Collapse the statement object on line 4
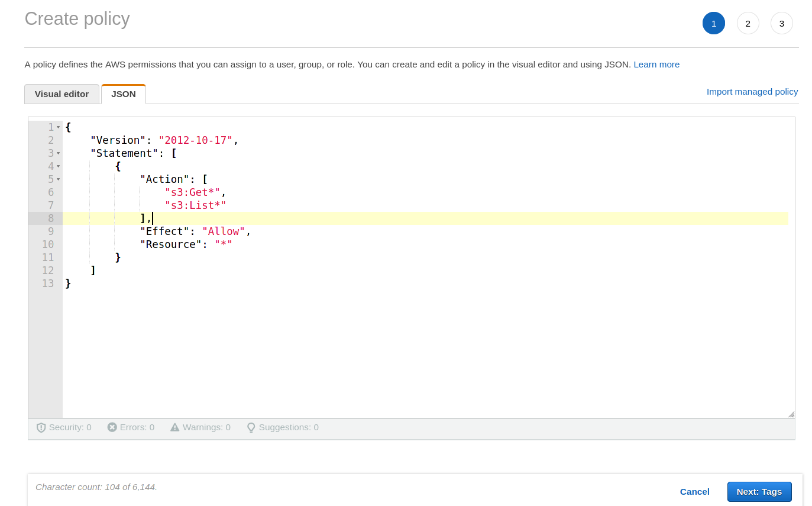Viewport: 812px width, 506px height. (x=58, y=166)
